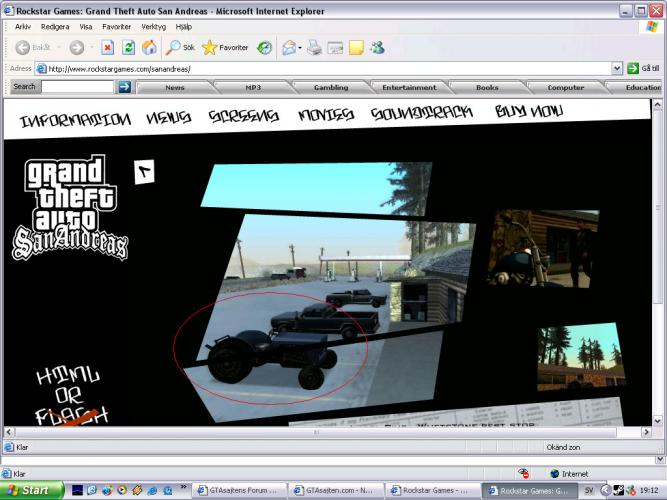
Task: Expand the address bar dropdown
Action: tap(617, 68)
